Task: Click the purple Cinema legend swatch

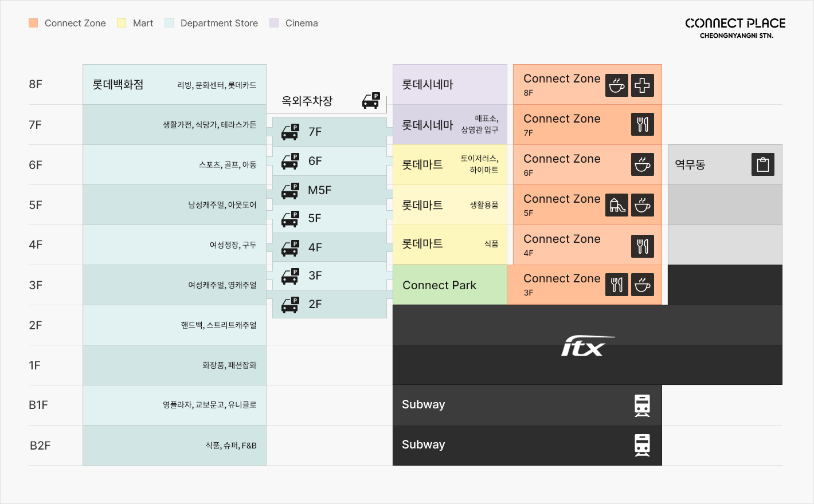Action: pos(274,23)
